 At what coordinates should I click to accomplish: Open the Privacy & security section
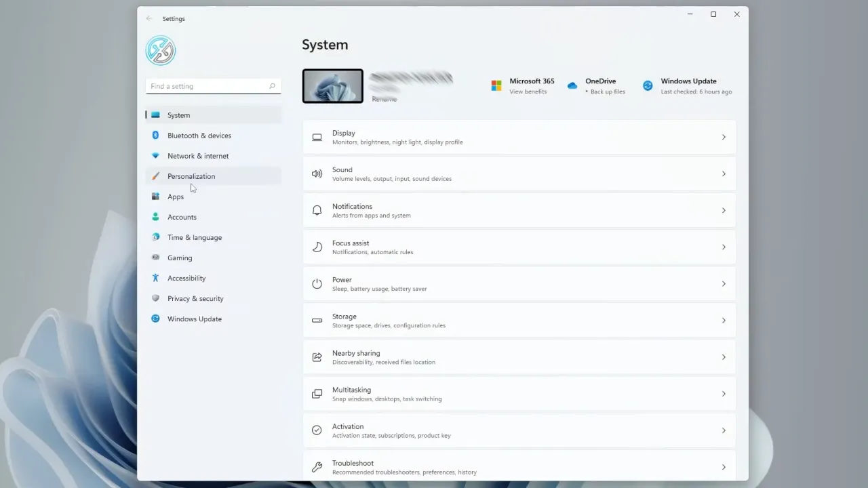(x=195, y=298)
